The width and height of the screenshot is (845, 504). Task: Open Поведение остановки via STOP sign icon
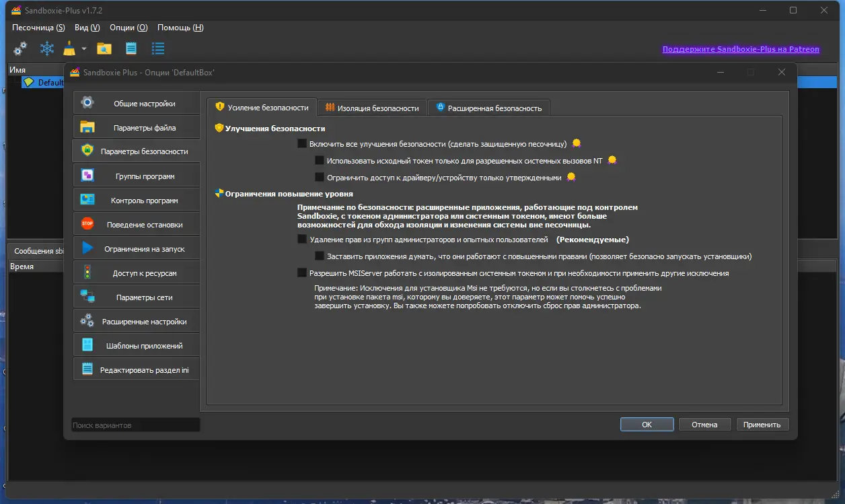(87, 224)
